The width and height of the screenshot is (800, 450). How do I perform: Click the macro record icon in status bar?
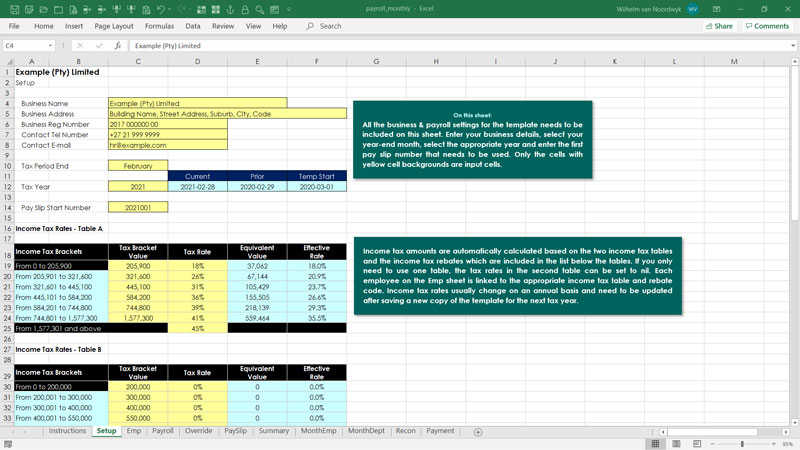[x=8, y=444]
